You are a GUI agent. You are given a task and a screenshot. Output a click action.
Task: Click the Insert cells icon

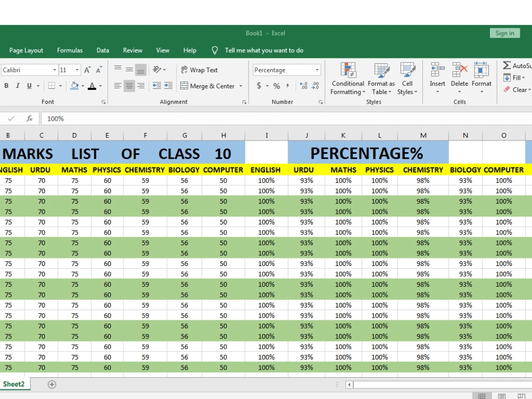[437, 70]
